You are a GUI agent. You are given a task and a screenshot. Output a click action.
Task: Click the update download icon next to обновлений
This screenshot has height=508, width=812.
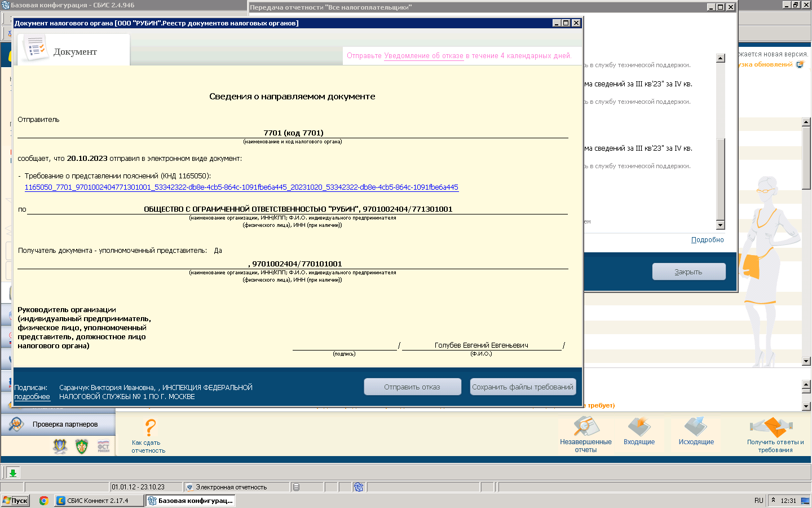(800, 64)
